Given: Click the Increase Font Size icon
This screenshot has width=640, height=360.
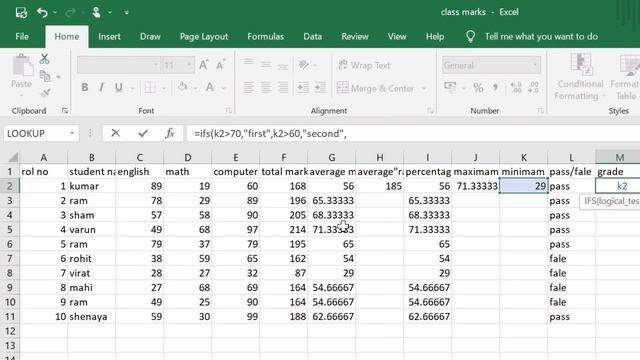Looking at the screenshot, I should [203, 64].
